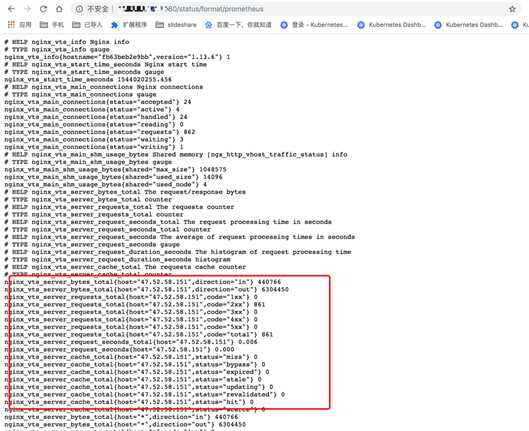The width and height of the screenshot is (529, 431).
Task: Click the connections status="waiting" 3 line
Action: tap(94, 139)
